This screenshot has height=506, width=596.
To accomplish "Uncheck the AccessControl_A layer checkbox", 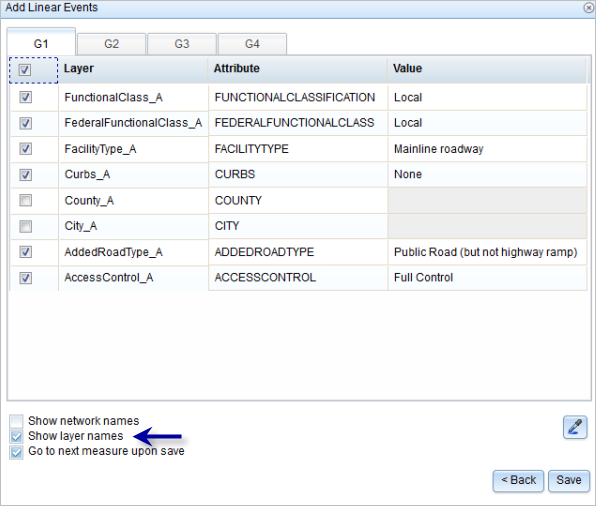I will pos(25,278).
